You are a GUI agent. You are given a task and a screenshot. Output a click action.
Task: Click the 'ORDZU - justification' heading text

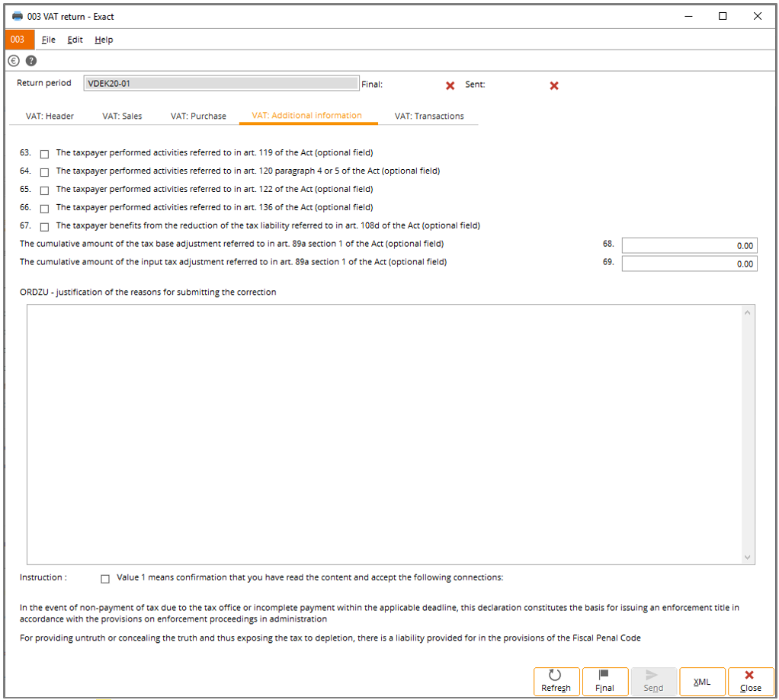click(148, 292)
